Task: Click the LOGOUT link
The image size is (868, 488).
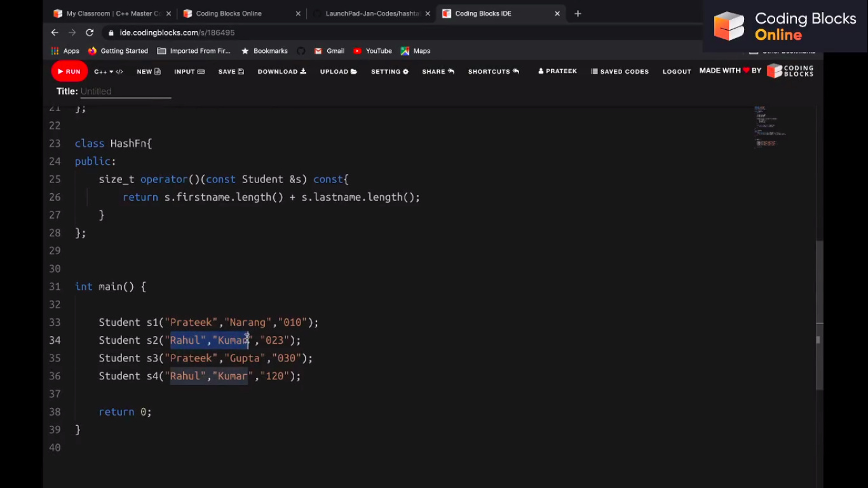Action: pyautogui.click(x=677, y=72)
